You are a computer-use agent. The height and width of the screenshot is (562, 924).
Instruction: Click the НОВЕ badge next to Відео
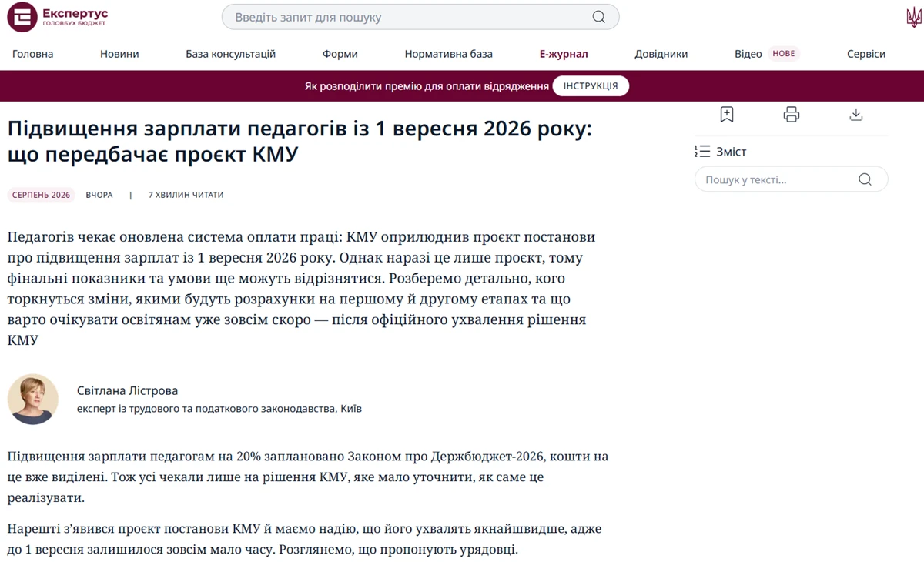point(783,54)
